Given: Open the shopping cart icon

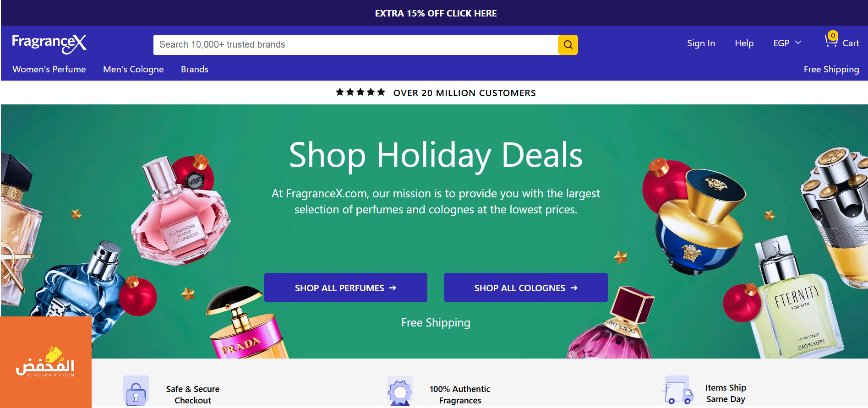Looking at the screenshot, I should click(831, 41).
